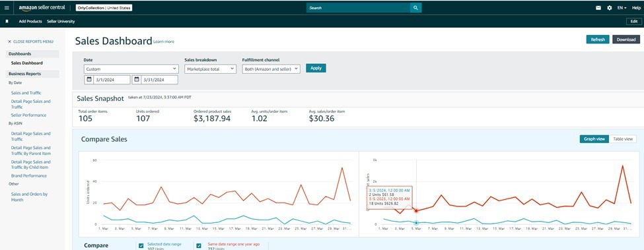Click the bookmark icon beside Add Products

[x=7, y=21]
